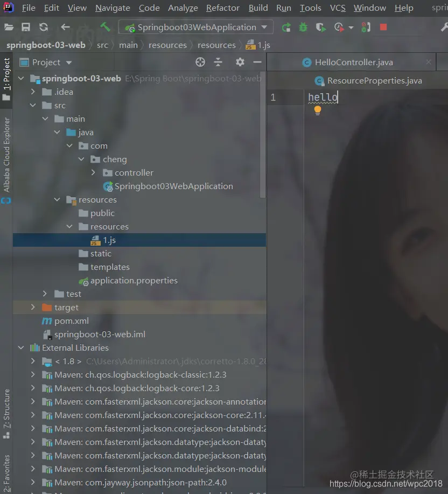
Task: Open the Build menu
Action: [258, 8]
